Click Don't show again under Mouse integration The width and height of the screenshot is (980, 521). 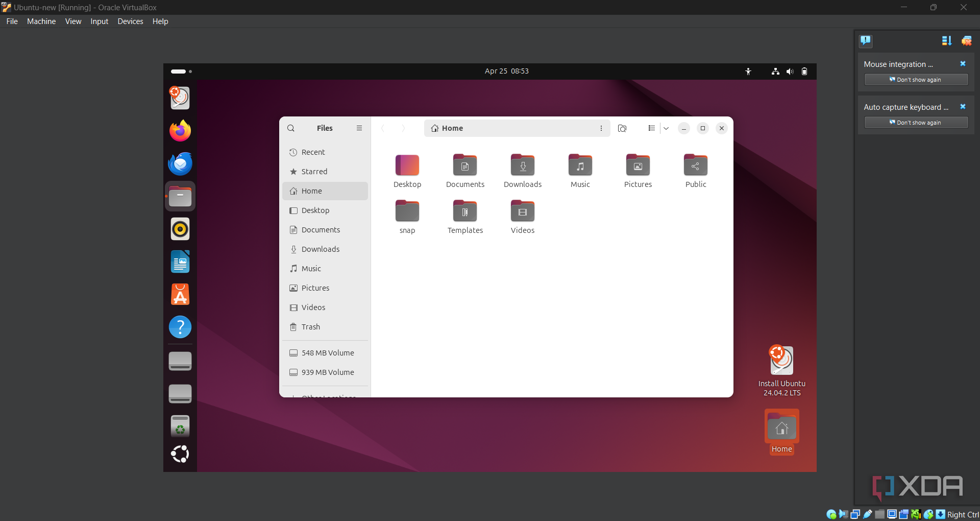(916, 80)
